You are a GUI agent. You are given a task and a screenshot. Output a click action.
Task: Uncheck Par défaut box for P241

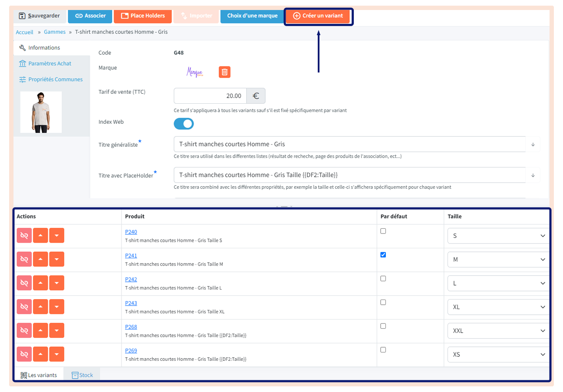(383, 255)
